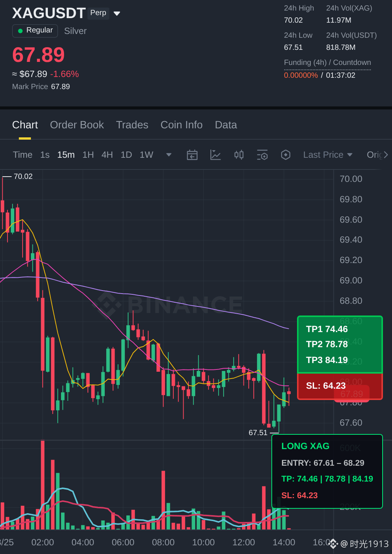The height and width of the screenshot is (554, 392).
Task: Expand the XAGUSDT pair selector arrow
Action: pyautogui.click(x=117, y=14)
